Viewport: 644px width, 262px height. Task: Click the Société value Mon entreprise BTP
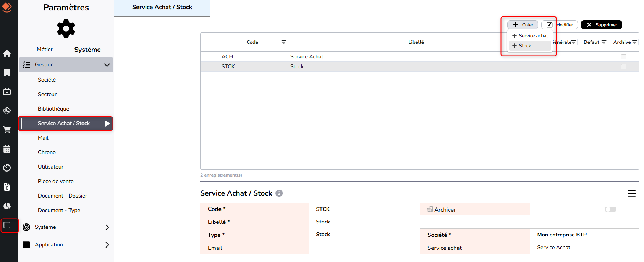(x=562, y=235)
